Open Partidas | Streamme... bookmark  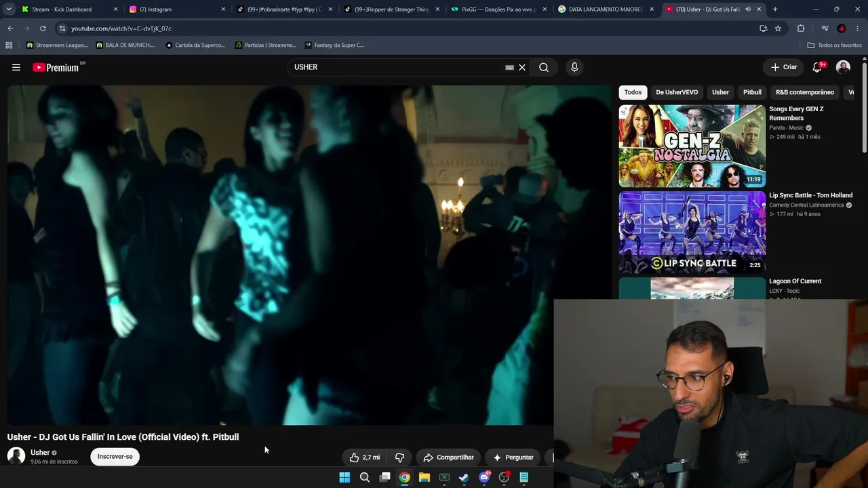(x=265, y=45)
